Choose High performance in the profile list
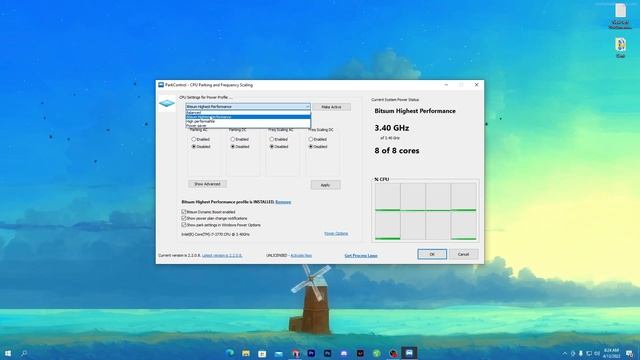 coord(248,121)
